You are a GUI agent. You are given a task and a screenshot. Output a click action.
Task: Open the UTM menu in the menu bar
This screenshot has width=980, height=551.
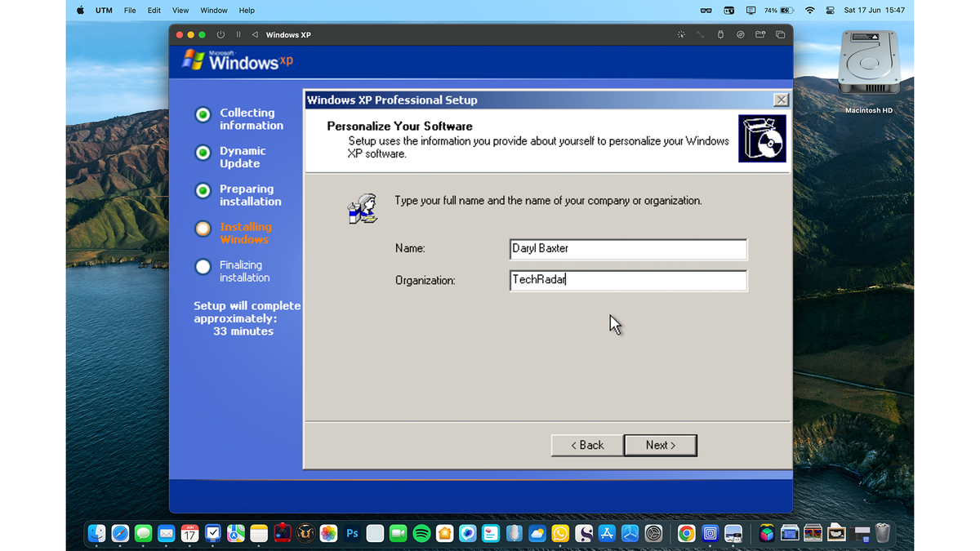coord(104,11)
